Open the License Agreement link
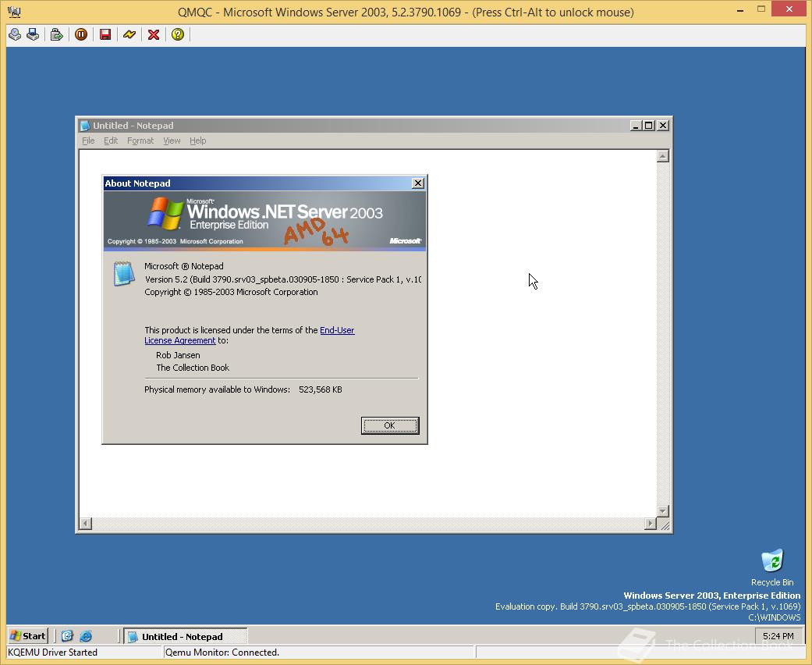812x665 pixels. (x=179, y=340)
